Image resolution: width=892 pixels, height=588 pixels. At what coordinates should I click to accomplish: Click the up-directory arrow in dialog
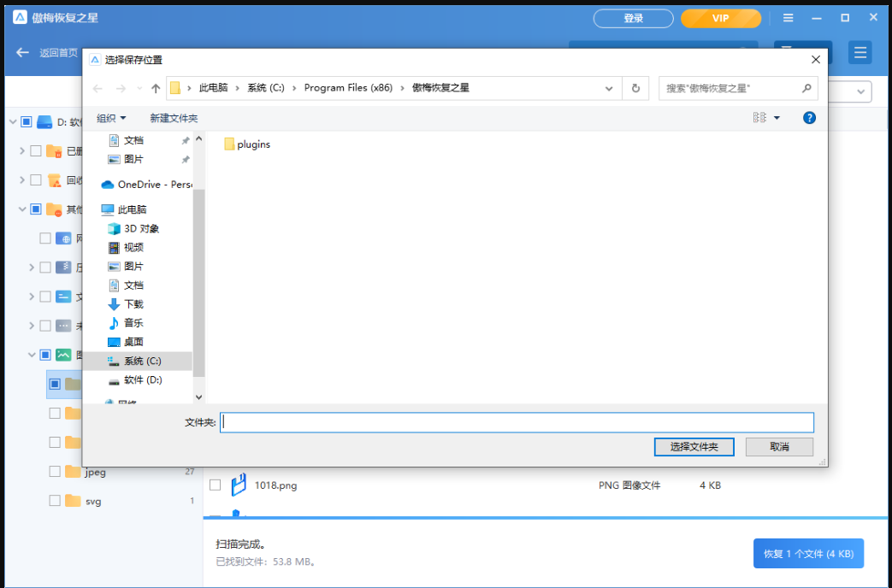tap(156, 88)
